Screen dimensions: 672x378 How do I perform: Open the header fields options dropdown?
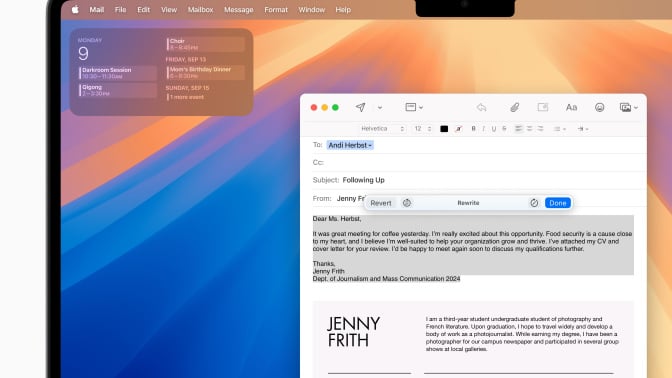tap(414, 107)
